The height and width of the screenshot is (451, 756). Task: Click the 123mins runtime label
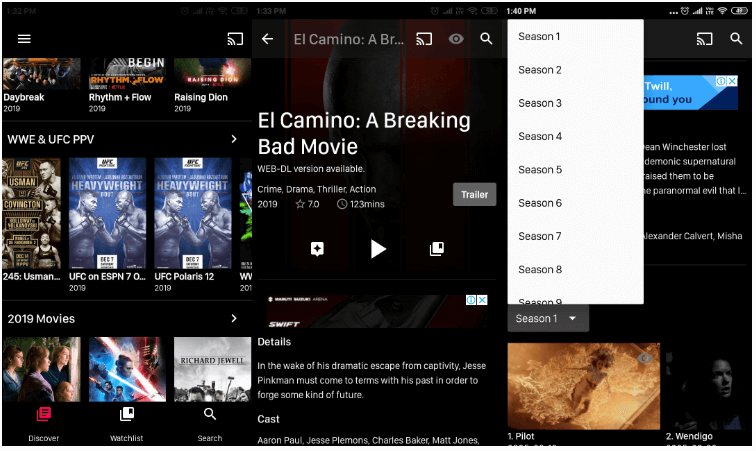pos(361,204)
